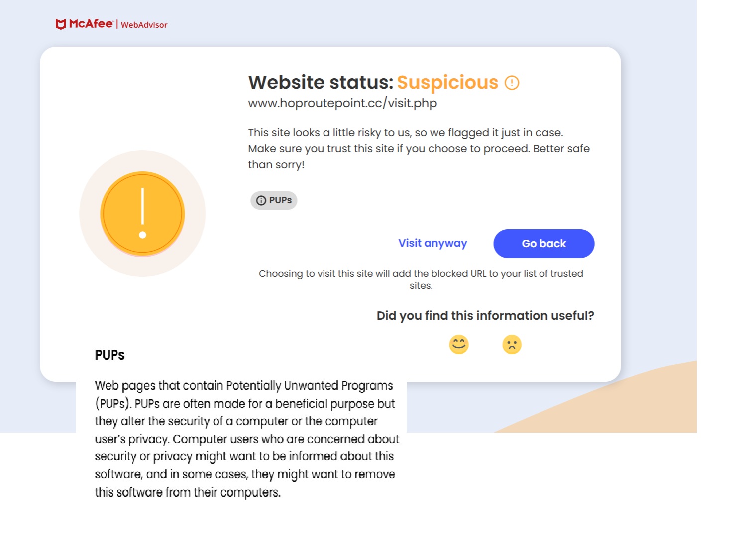Screen dimensions: 756x554
Task: Click the large yellow exclamation warning icon
Action: [x=142, y=214]
